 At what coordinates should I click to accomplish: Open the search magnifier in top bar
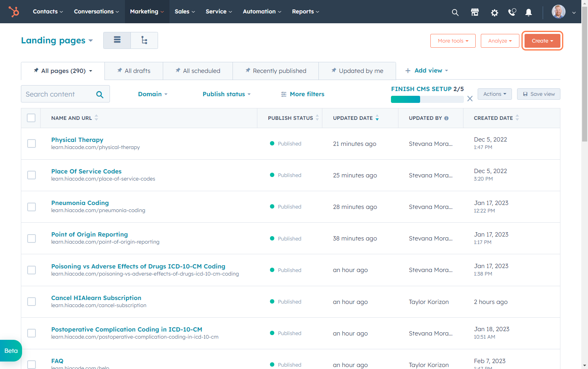point(455,12)
